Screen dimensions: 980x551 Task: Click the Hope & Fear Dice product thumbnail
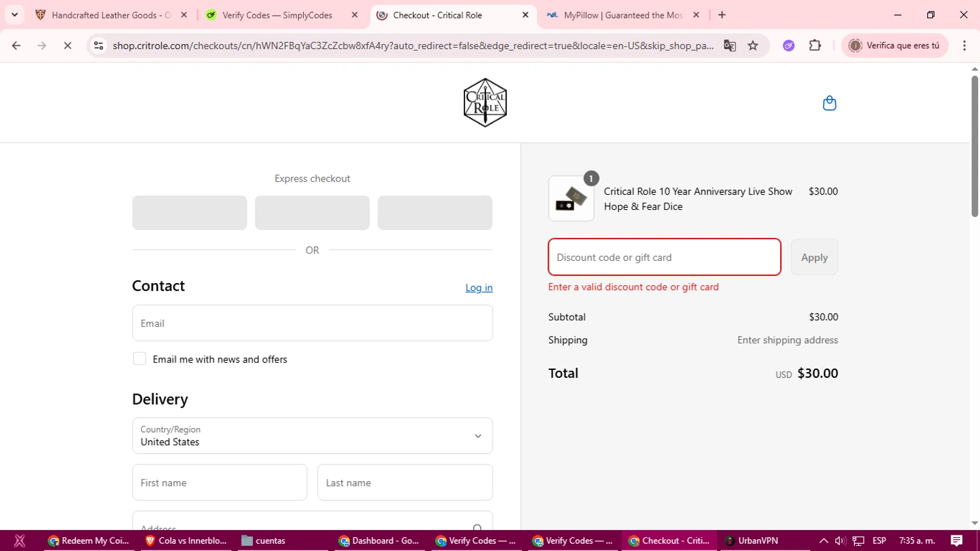571,199
